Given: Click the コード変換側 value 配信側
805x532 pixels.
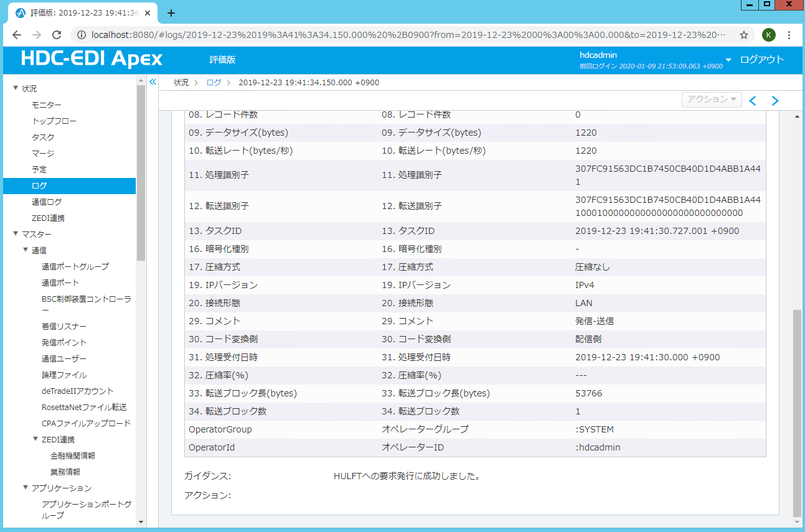Looking at the screenshot, I should (x=588, y=339).
